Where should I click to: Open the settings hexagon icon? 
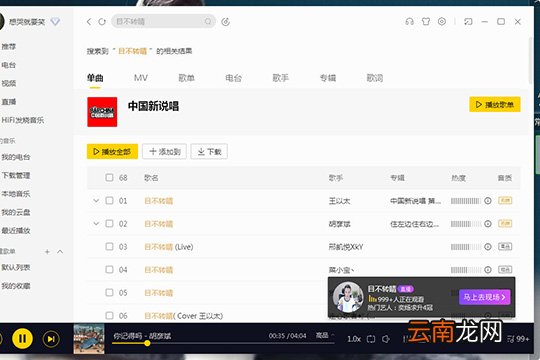[442, 21]
